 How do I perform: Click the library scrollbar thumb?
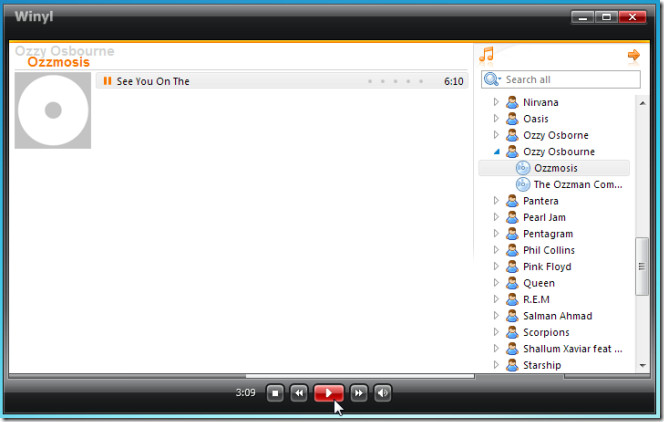(642, 266)
